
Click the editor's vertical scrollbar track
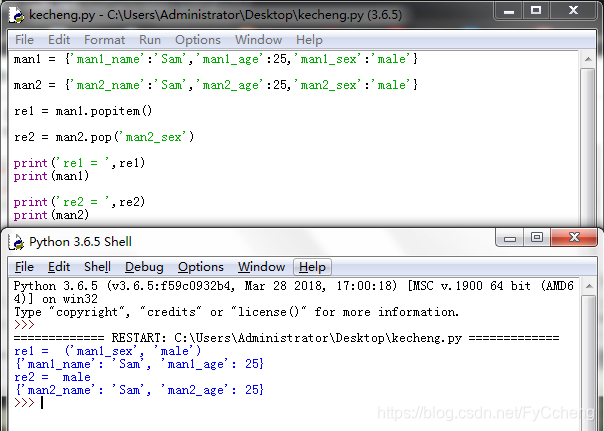pyautogui.click(x=588, y=148)
